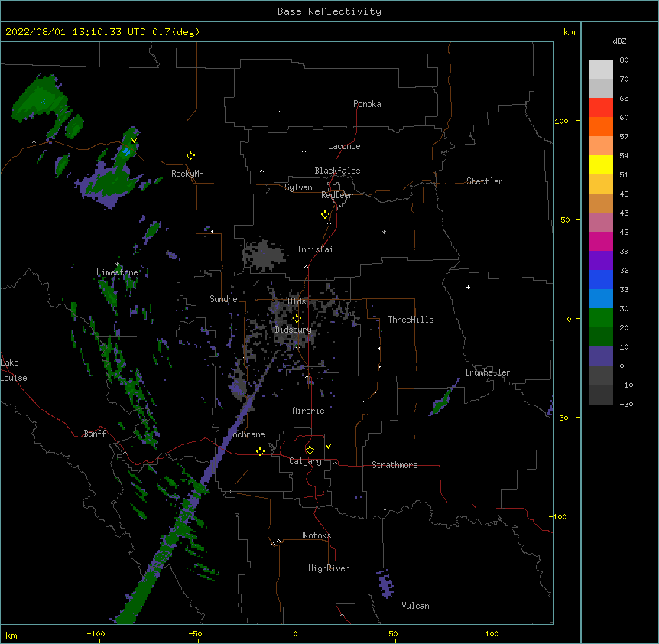Click the Ponoka town label

tap(367, 104)
